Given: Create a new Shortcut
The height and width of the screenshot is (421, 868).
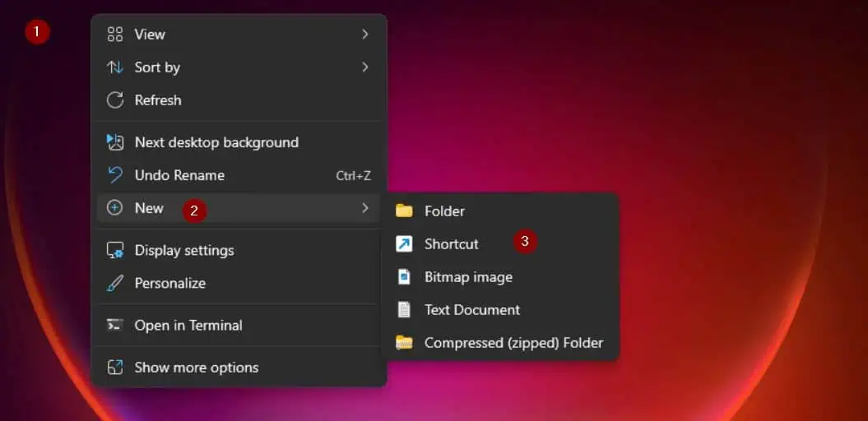Looking at the screenshot, I should click(x=500, y=244).
